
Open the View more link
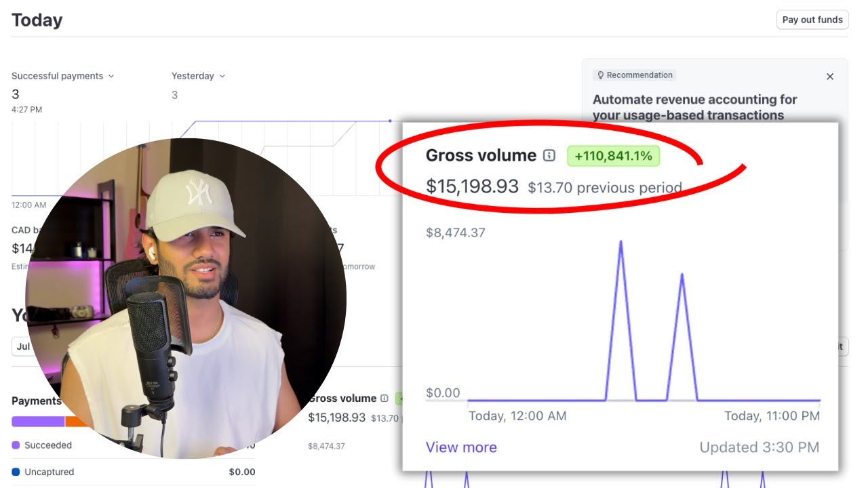pos(461,447)
